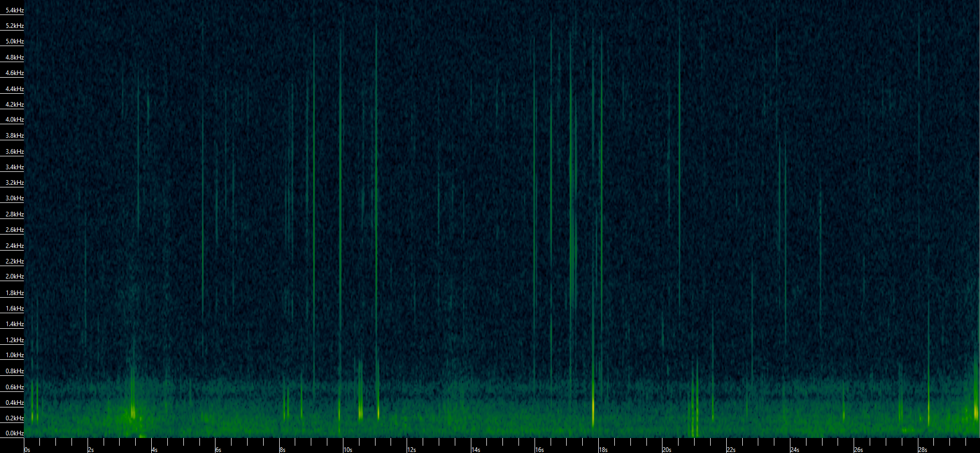Select the 22s time marker
This screenshot has height=453, width=980.
pyautogui.click(x=731, y=450)
